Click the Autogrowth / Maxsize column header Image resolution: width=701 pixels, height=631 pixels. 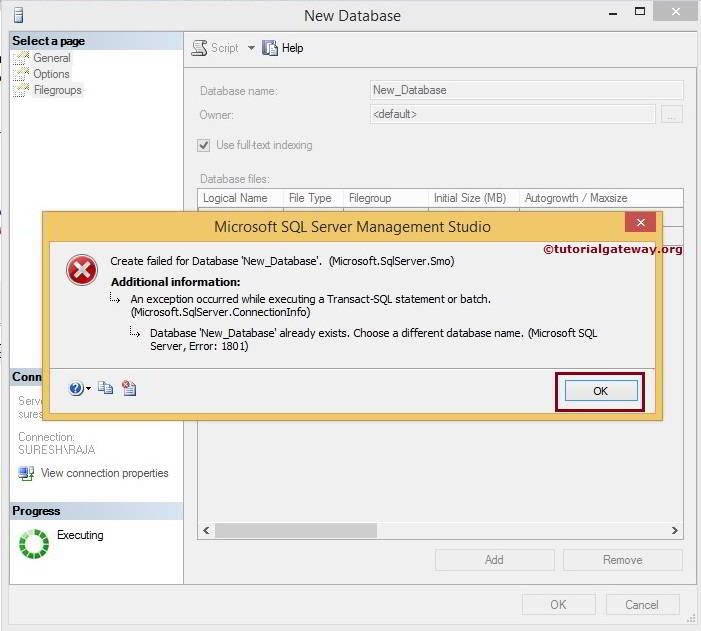pos(601,198)
